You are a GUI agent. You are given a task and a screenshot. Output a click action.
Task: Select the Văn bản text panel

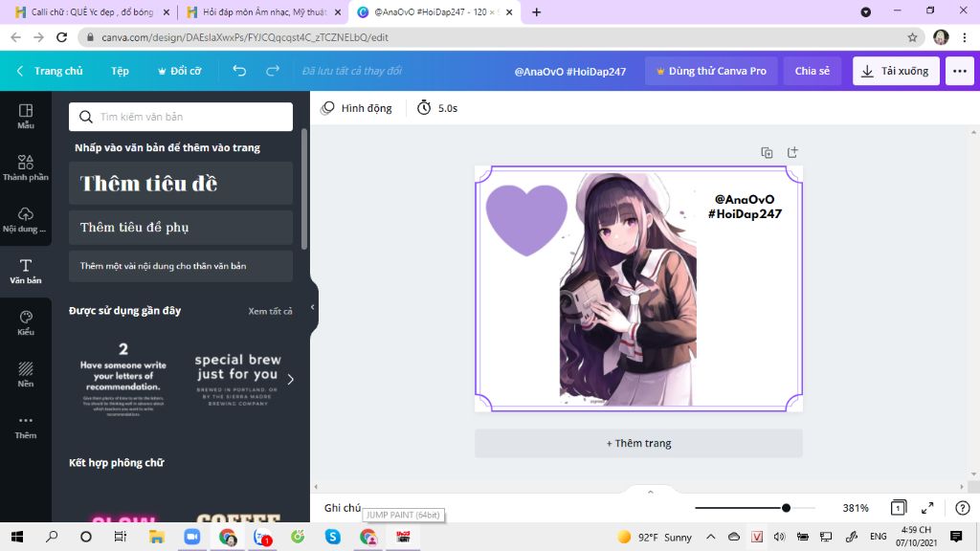pyautogui.click(x=26, y=272)
